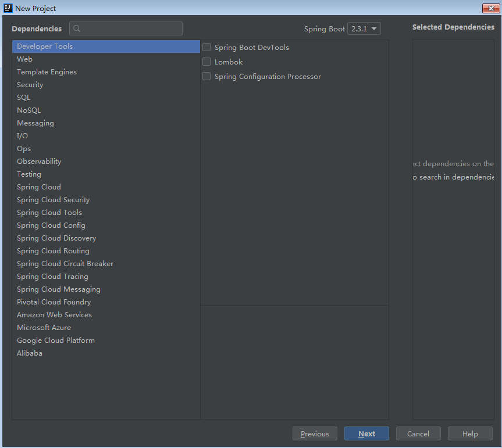Viewport: 502px width, 448px height.
Task: Choose the Security category
Action: (x=106, y=85)
